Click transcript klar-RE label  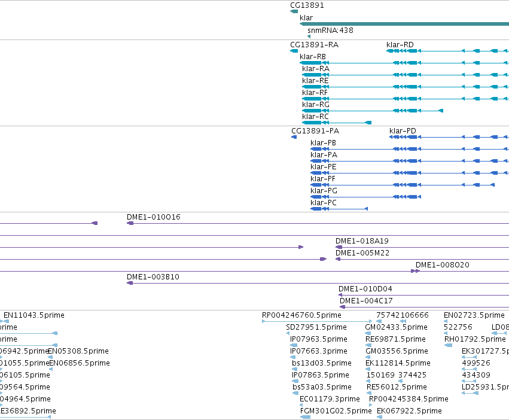(315, 81)
